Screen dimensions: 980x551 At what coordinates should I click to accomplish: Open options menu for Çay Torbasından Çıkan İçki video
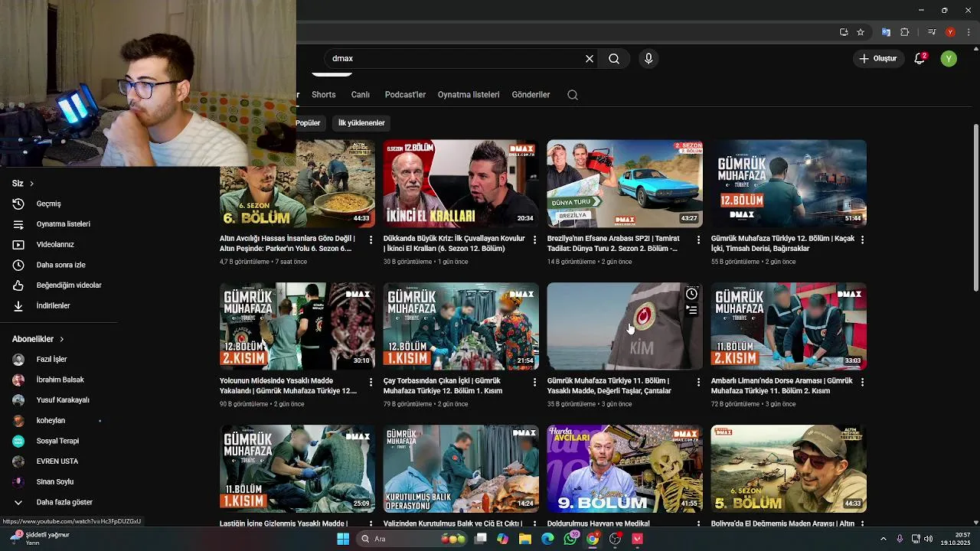534,382
